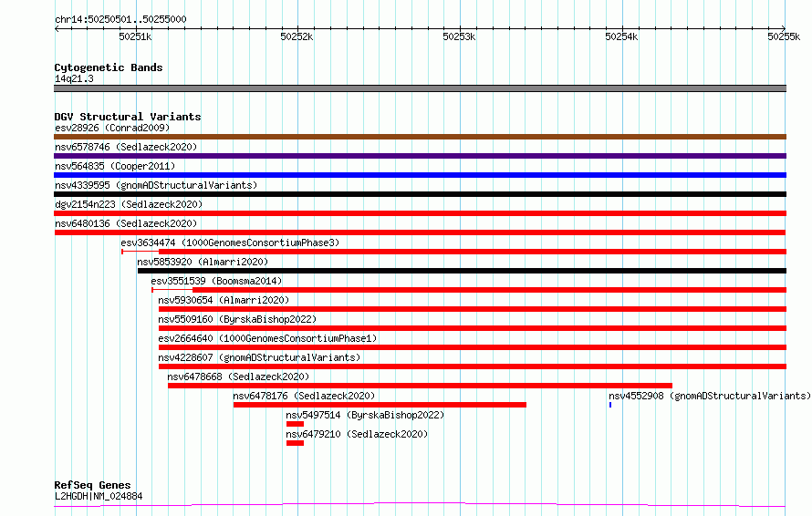Select the nsv6478176 red variant bar
812x516 pixels.
pos(380,405)
